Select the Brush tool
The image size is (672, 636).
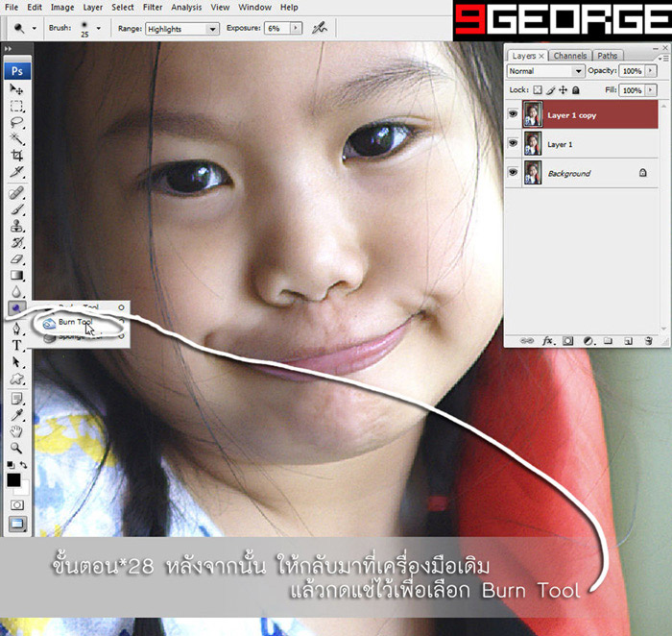point(16,209)
